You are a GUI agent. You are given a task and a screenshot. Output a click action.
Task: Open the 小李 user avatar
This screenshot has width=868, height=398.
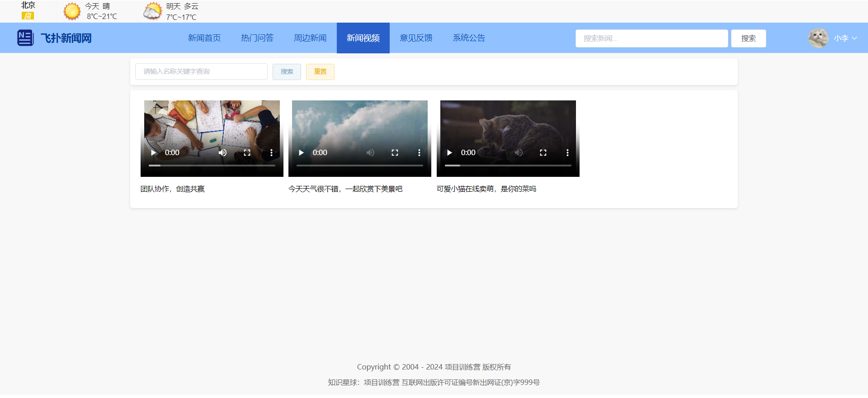tap(818, 38)
